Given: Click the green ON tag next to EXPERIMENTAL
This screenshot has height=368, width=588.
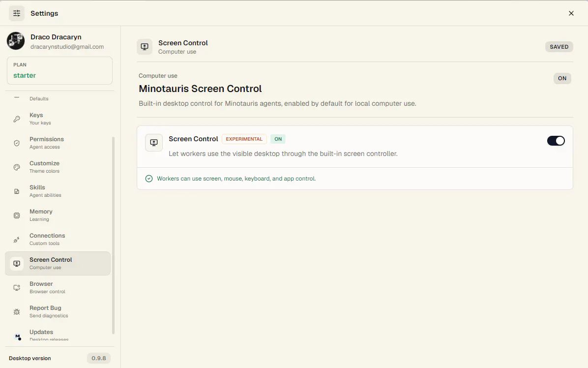Looking at the screenshot, I should click(278, 139).
